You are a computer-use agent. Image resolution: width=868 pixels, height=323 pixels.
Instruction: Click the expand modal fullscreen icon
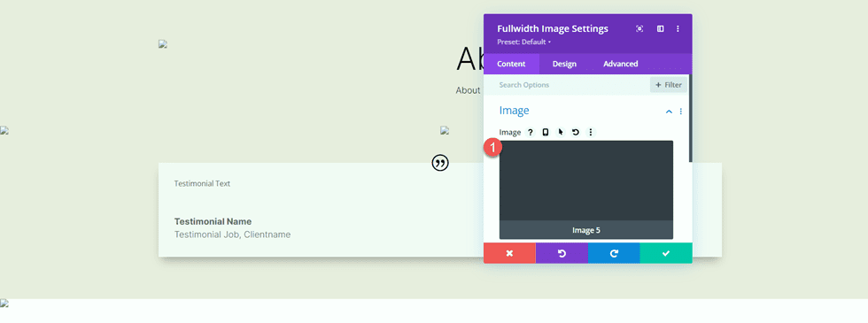(639, 28)
